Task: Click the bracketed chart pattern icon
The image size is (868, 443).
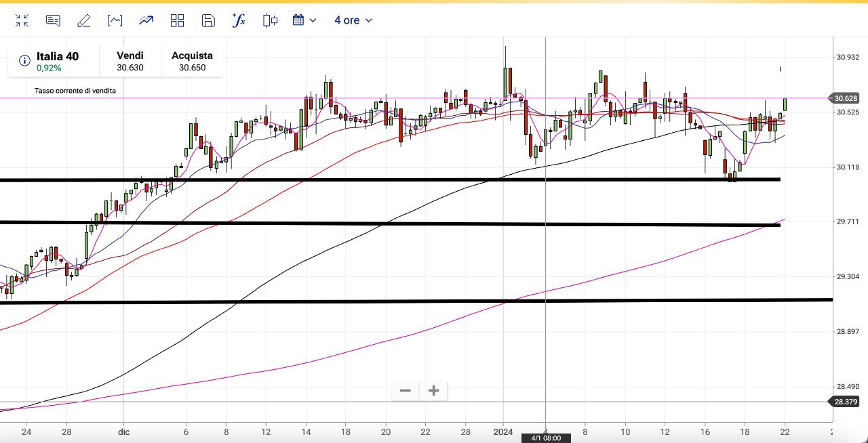Action: tap(115, 20)
